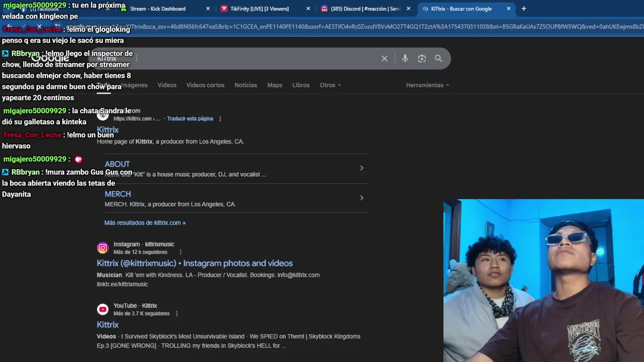Open search by image (Lens) icon
This screenshot has width=644, height=362.
pos(422,58)
